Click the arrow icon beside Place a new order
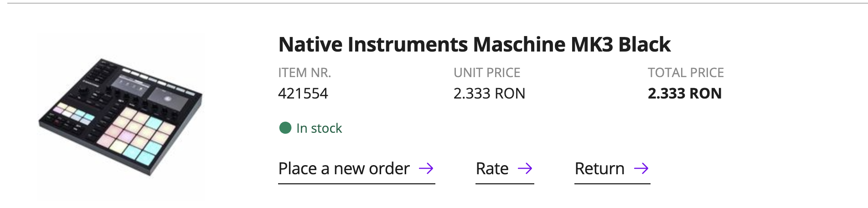The height and width of the screenshot is (208, 868). coord(426,169)
